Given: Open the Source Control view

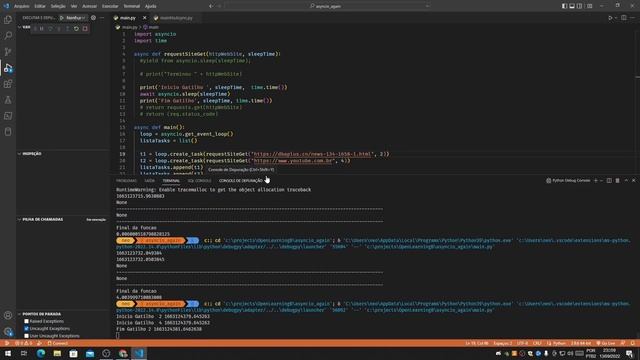Looking at the screenshot, I should coord(8,51).
